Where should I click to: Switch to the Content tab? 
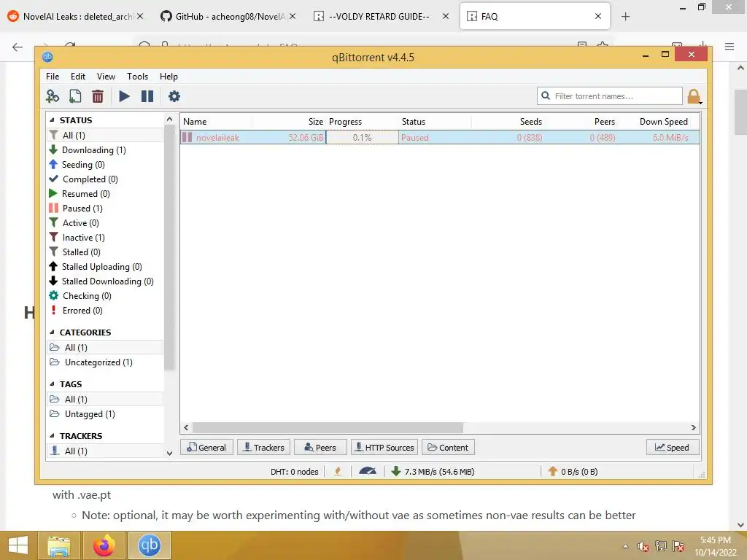[448, 447]
